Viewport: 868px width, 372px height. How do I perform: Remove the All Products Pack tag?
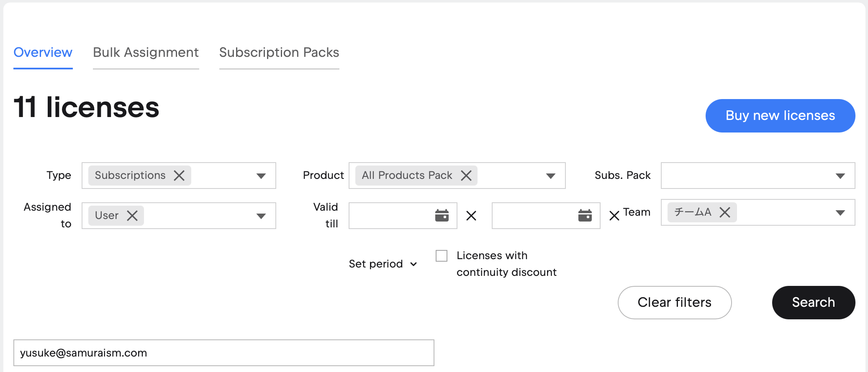466,176
